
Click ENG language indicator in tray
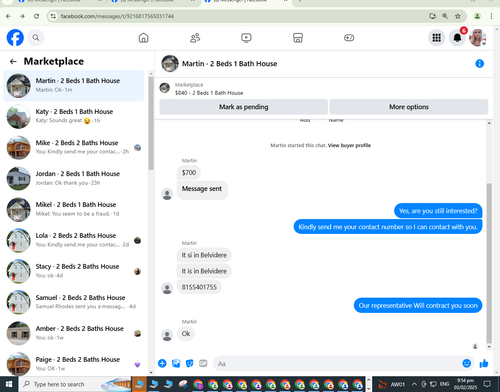tap(444, 384)
